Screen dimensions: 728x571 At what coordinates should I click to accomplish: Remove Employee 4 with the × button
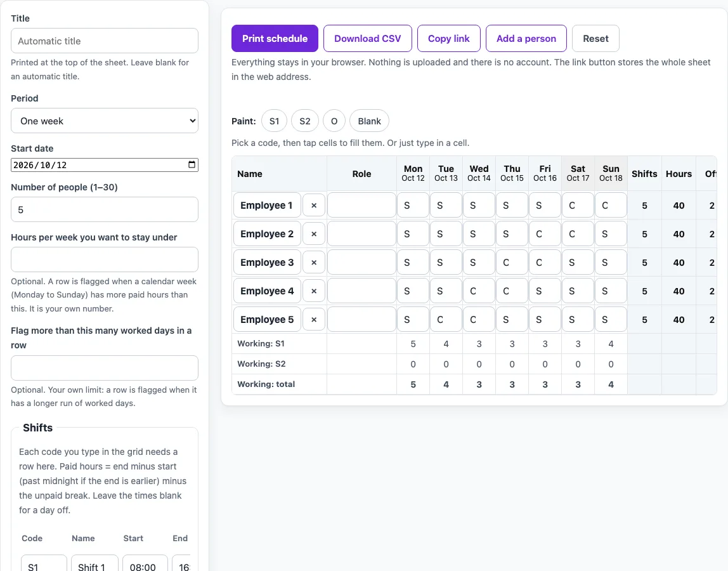[314, 291]
